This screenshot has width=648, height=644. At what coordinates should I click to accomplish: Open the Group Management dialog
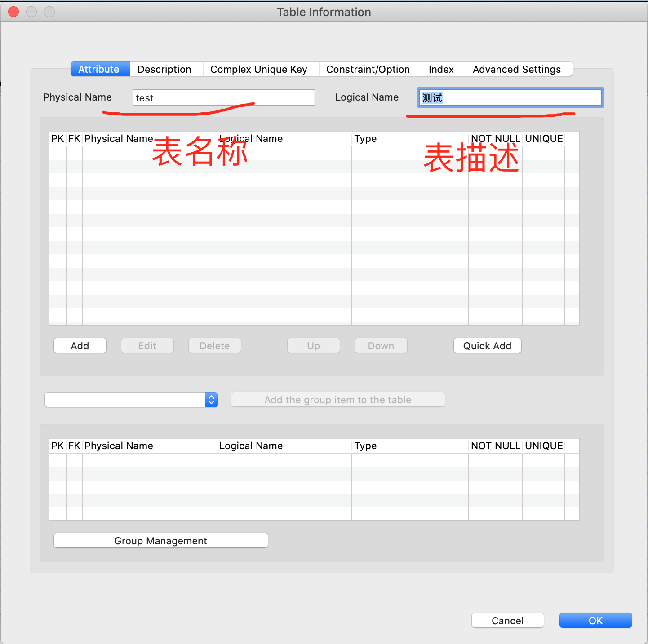tap(160, 540)
